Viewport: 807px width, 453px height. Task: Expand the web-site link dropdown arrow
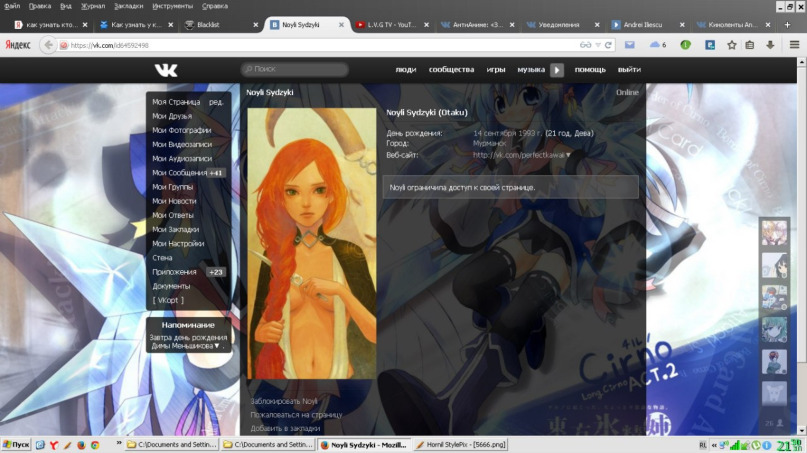[568, 155]
